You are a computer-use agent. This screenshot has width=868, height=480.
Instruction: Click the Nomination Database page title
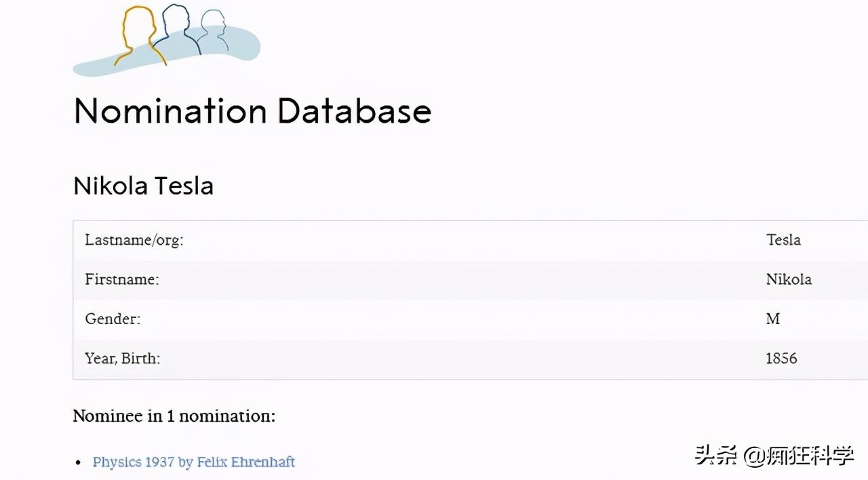[252, 111]
